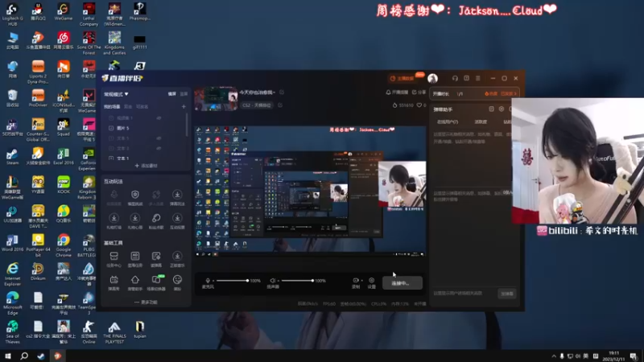The height and width of the screenshot is (362, 644).
Task: Expand 更多功能 more functions
Action: 146,302
